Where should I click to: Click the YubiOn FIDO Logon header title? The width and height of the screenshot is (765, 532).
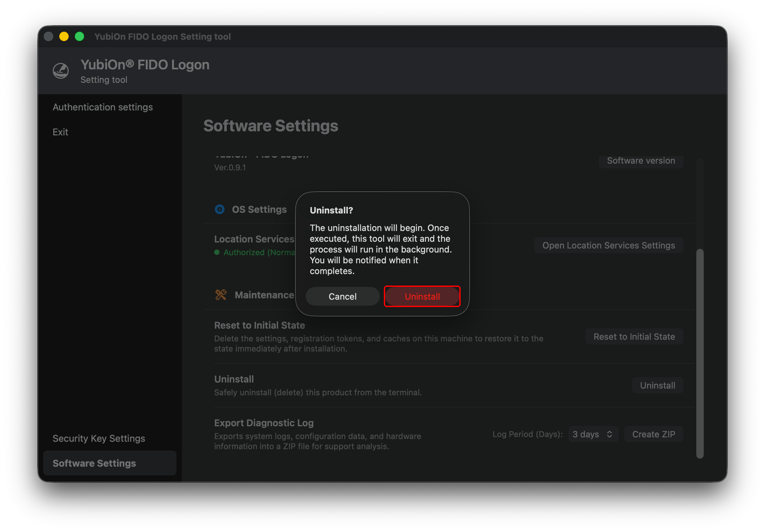tap(145, 65)
